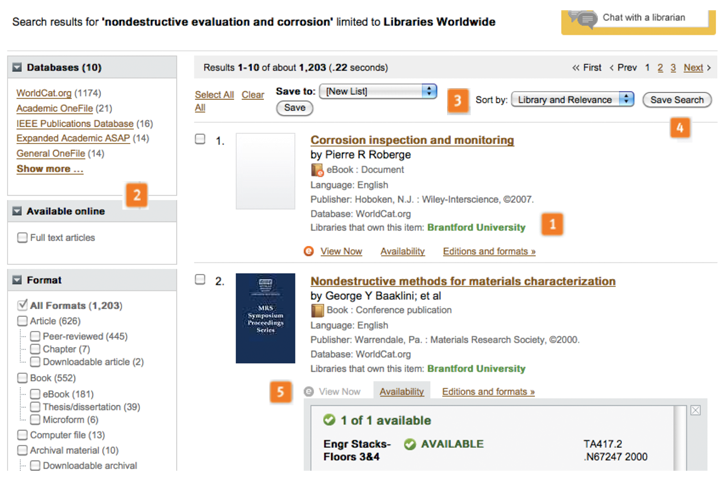Open the Sort by dropdown
This screenshot has height=479, width=718.
[x=572, y=100]
